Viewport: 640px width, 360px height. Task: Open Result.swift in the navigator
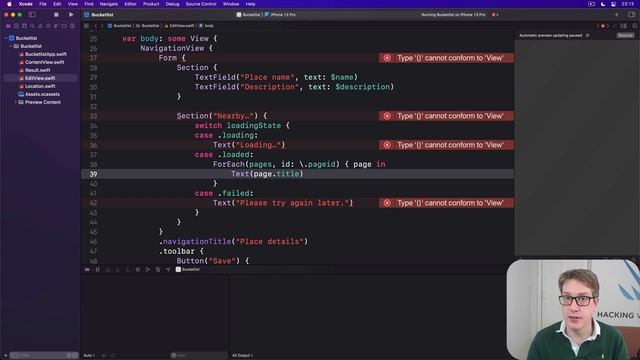tap(34, 70)
